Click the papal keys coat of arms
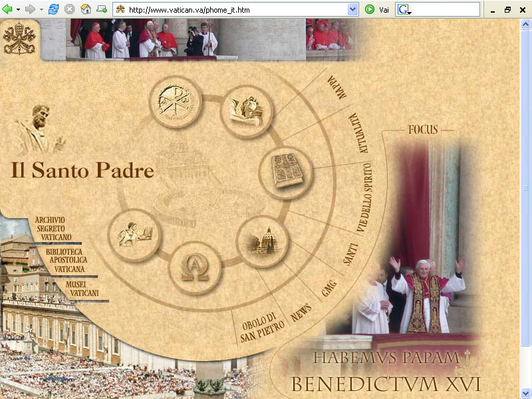532x399 pixels. point(19,38)
